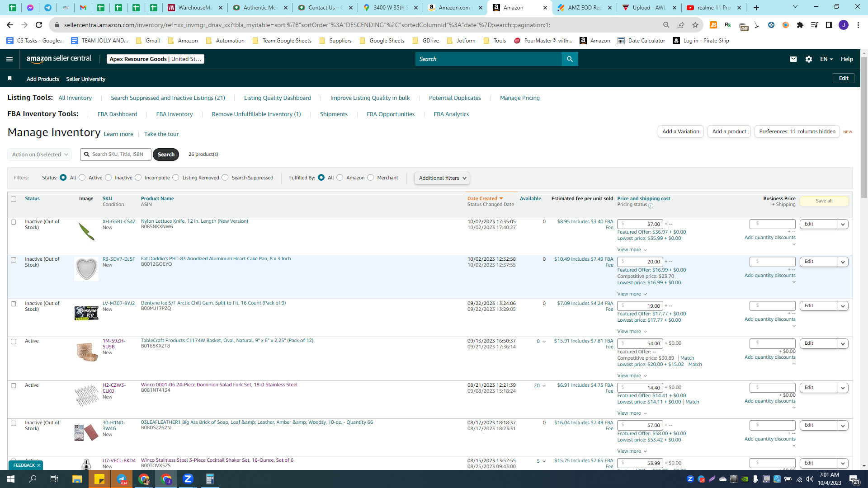Click the Search SKU, Title, ISBN field
Image resolution: width=868 pixels, height=488 pixels.
[116, 155]
